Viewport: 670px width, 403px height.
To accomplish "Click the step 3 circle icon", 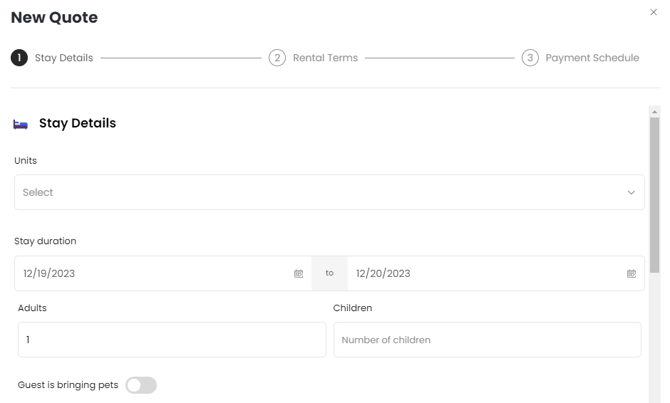I will 530,58.
